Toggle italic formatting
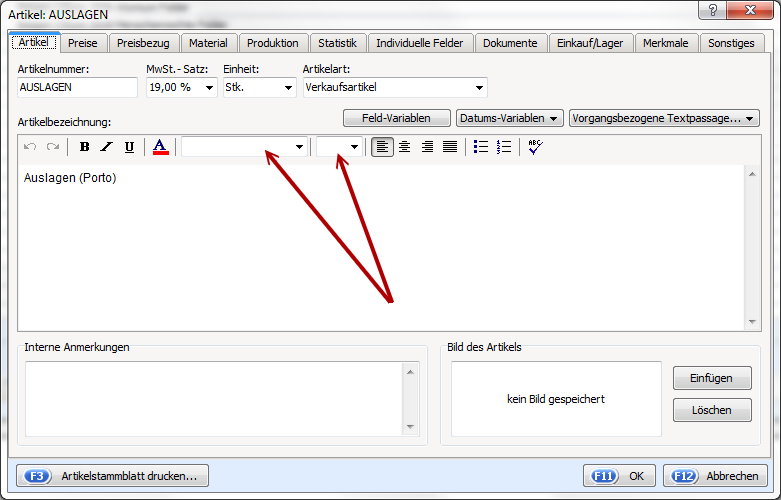 [x=107, y=146]
